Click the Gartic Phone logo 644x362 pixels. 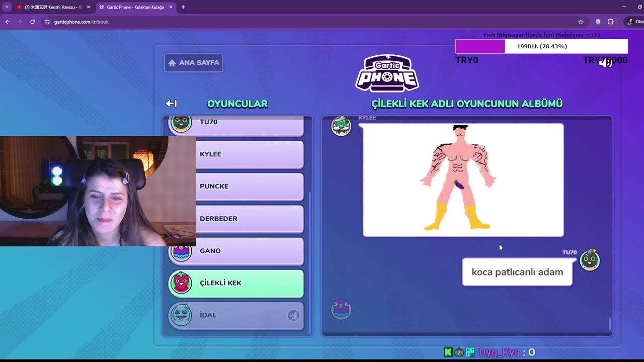387,73
